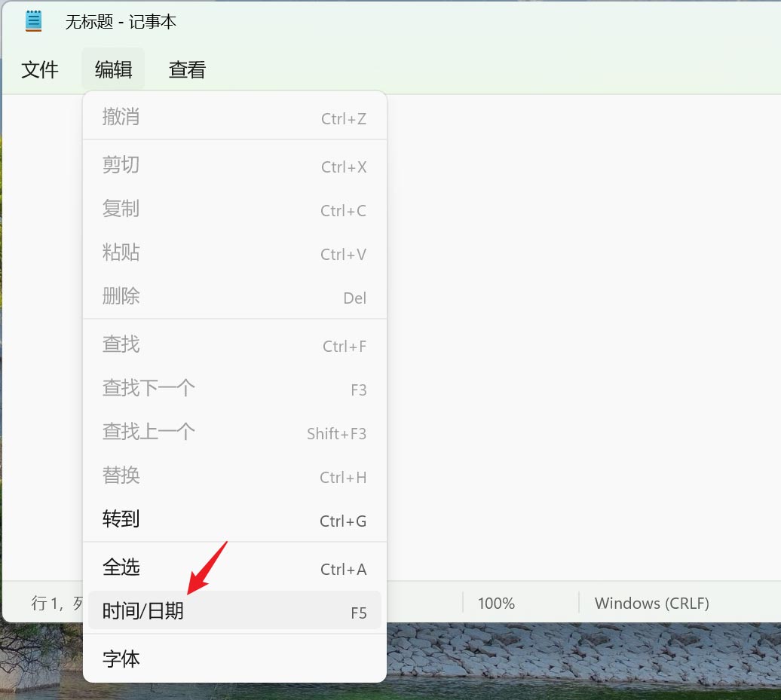Click the line and column indicator 行1
This screenshot has height=700, width=781.
pos(45,603)
